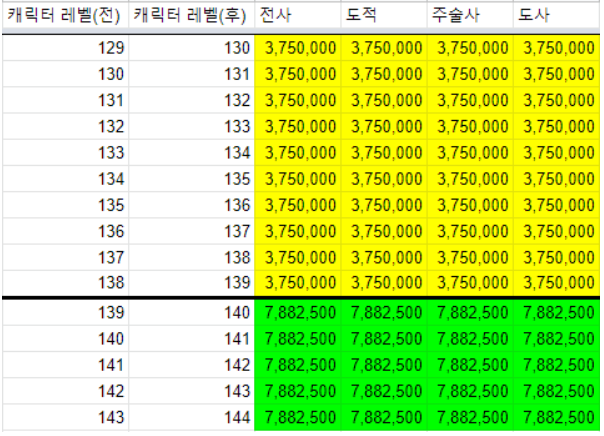Select the 전사 cell in the row starting with 133
The width and height of the screenshot is (604, 436).
pos(297,153)
